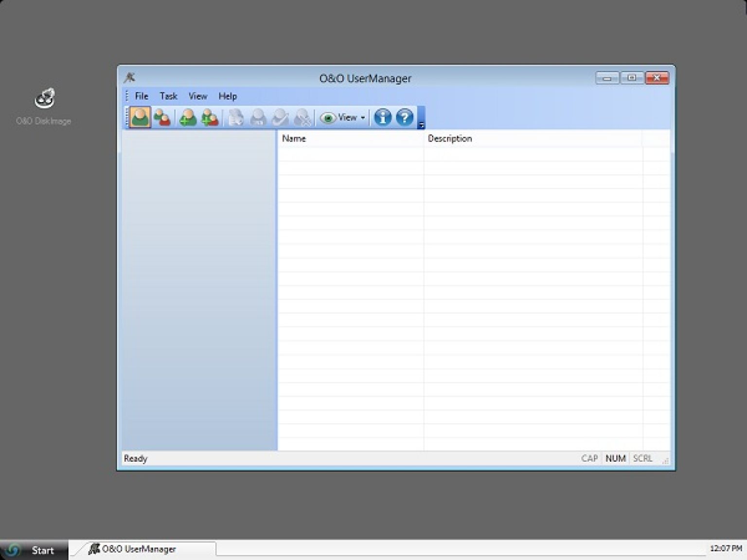Viewport: 747px width, 560px height.
Task: Maximize the O&O UserManager window
Action: 632,78
